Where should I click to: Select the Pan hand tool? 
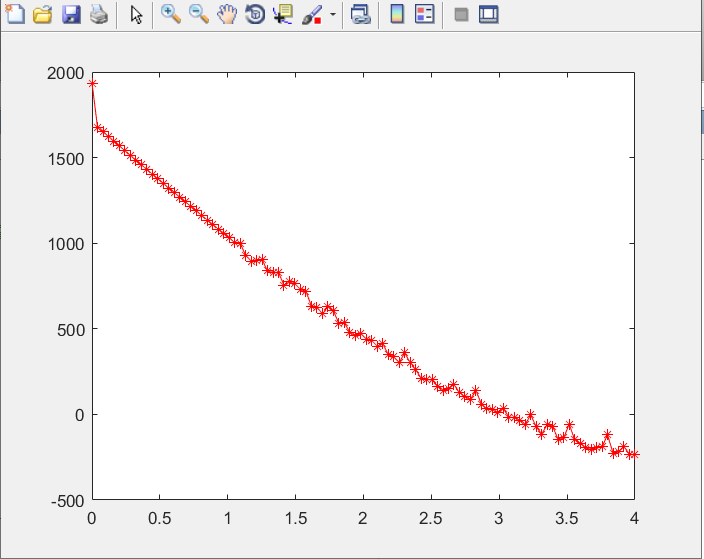(227, 14)
